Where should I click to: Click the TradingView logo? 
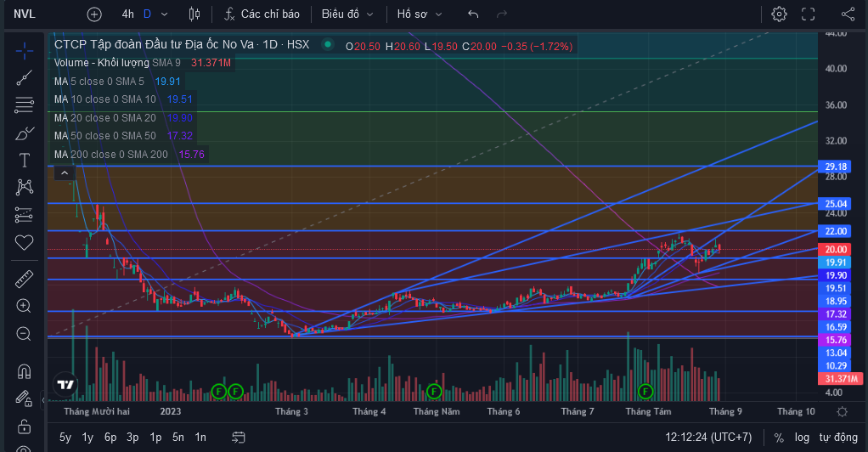[x=65, y=384]
